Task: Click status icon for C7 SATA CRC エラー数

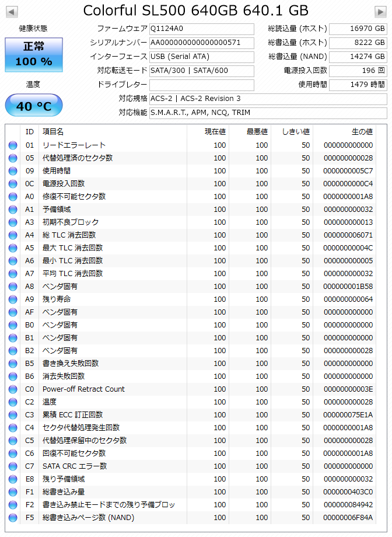Action: (13, 466)
